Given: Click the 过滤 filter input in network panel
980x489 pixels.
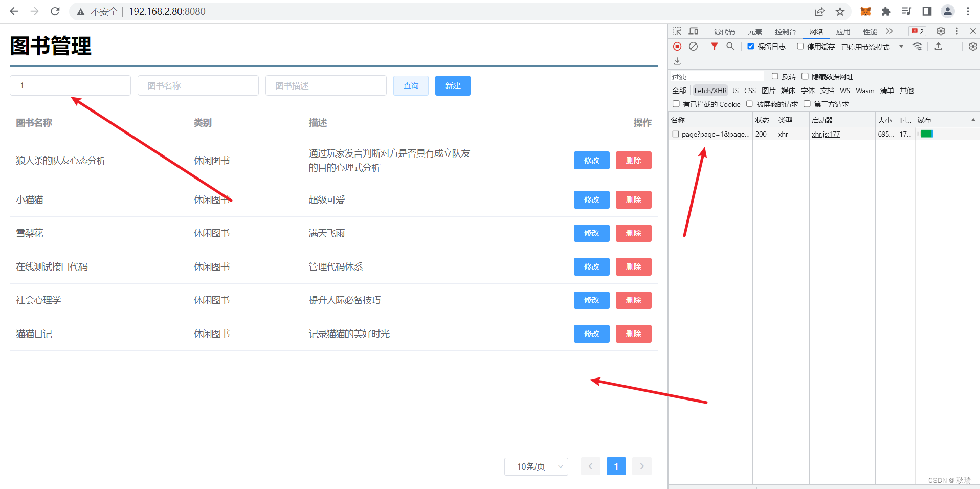Looking at the screenshot, I should [x=717, y=77].
